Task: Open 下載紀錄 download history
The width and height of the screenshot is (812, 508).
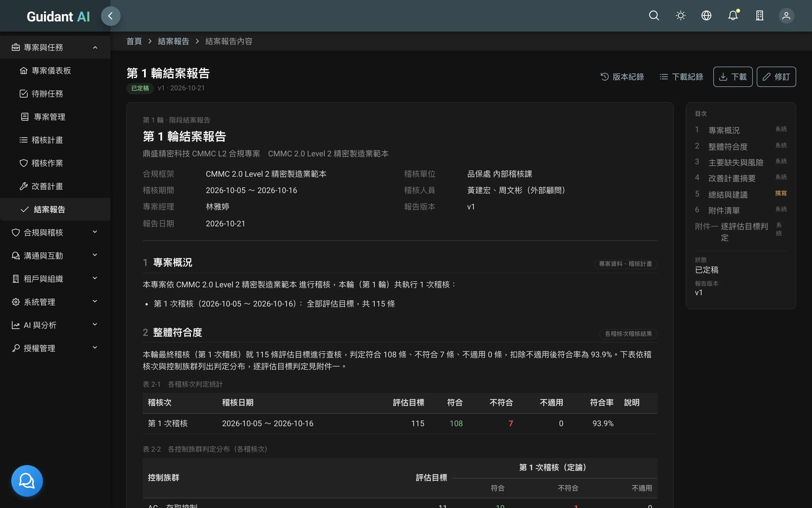Action: (x=681, y=77)
